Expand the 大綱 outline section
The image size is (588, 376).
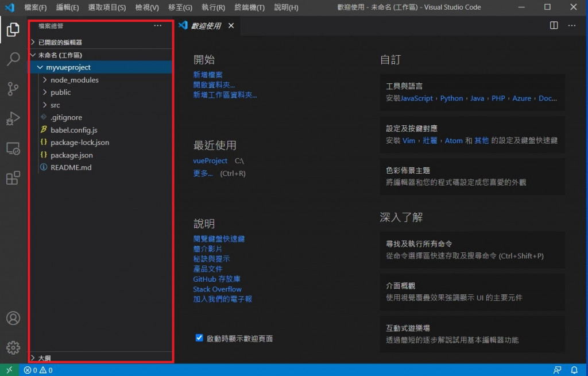coord(101,357)
